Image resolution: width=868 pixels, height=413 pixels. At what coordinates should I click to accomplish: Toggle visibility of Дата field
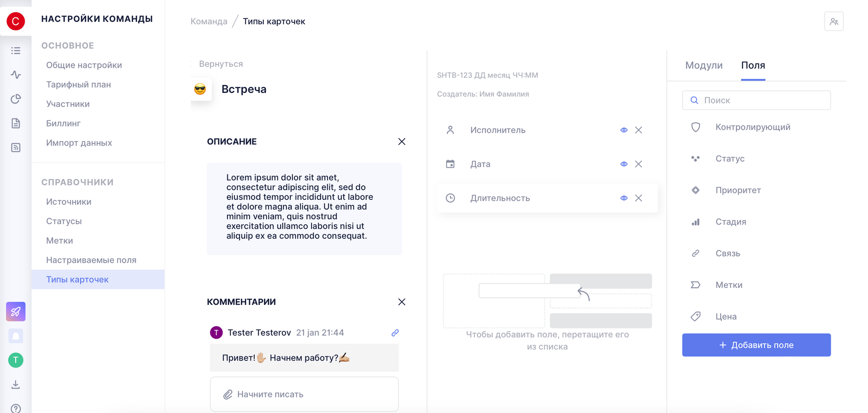point(624,164)
